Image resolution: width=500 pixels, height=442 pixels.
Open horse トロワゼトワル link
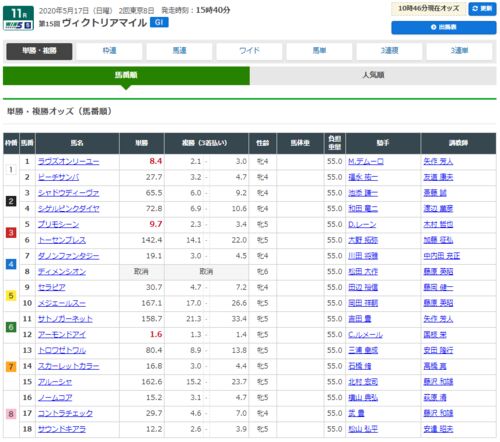click(x=62, y=350)
